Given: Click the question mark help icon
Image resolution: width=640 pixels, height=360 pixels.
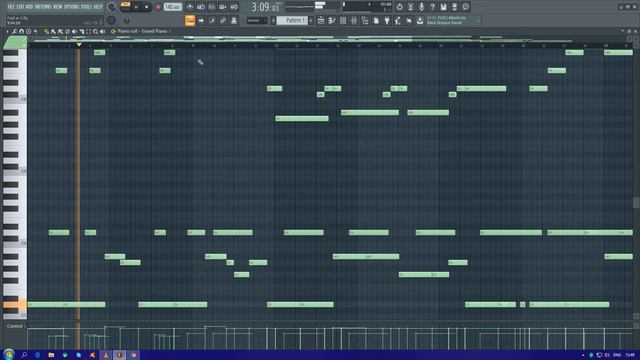Looking at the screenshot, I should point(432,7).
